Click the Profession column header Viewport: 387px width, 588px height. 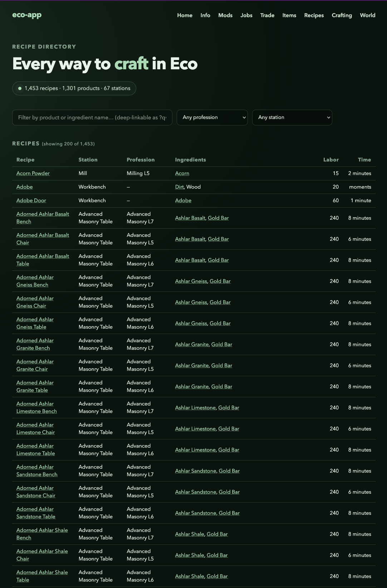141,160
